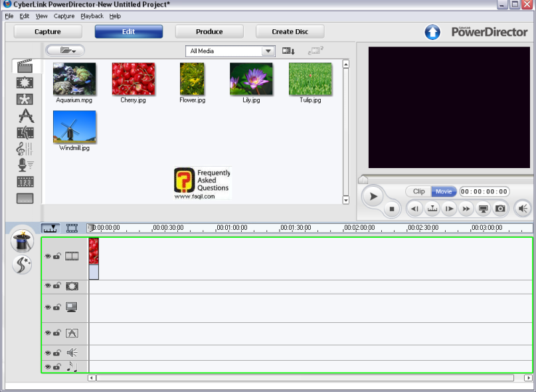Open the Subtitle Room icon
This screenshot has width=536, height=392.
(x=25, y=199)
